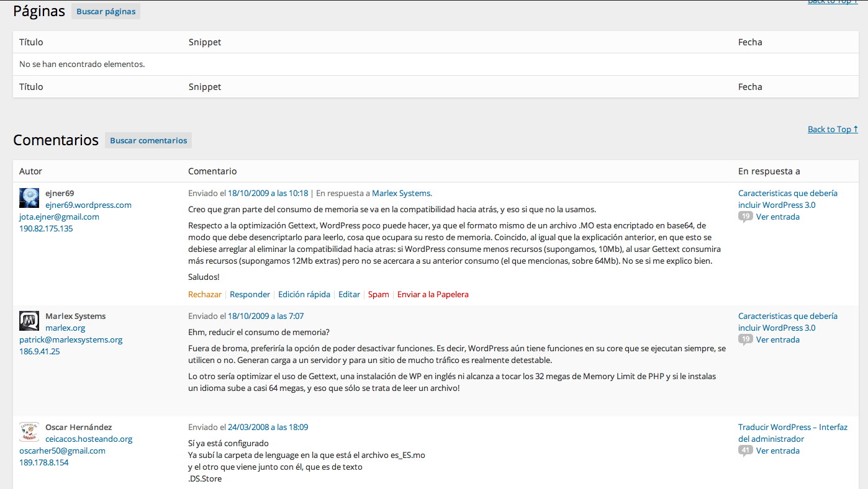
Task: Click Oscar Hernández avatar image
Action: tap(29, 432)
